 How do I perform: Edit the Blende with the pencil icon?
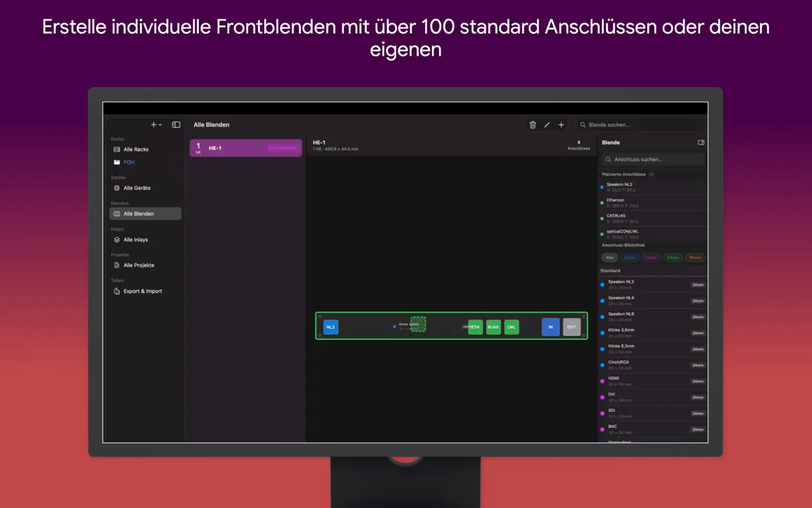pos(547,124)
